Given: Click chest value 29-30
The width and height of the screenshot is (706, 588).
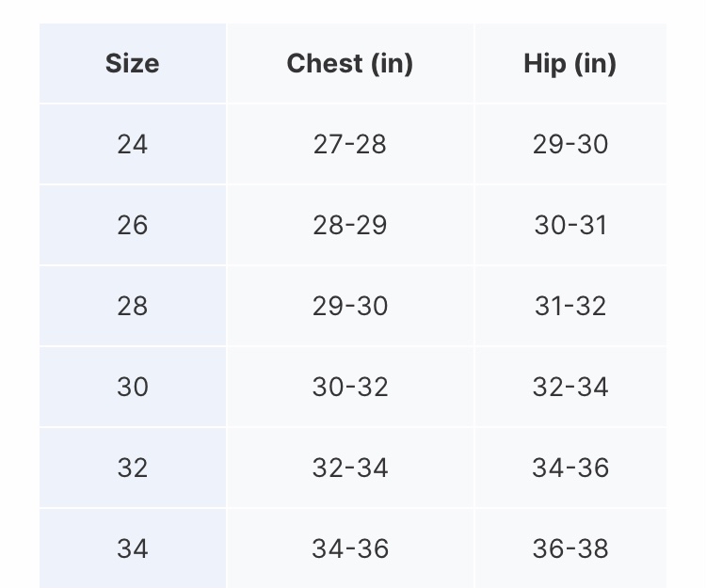Looking at the screenshot, I should tap(350, 306).
